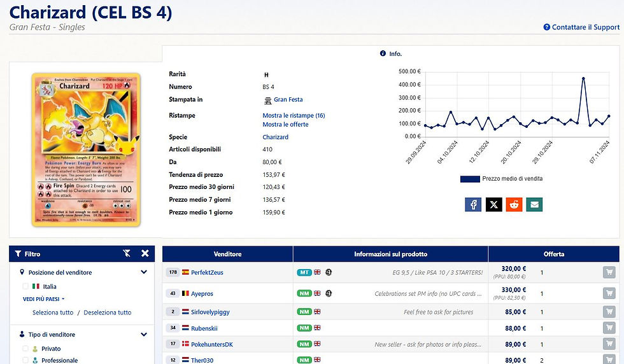Open seller PokehuntersDK profile
This screenshot has height=364, width=624.
tap(211, 344)
